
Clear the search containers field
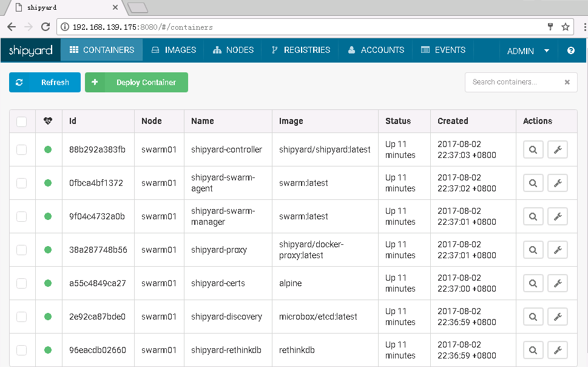click(x=567, y=82)
